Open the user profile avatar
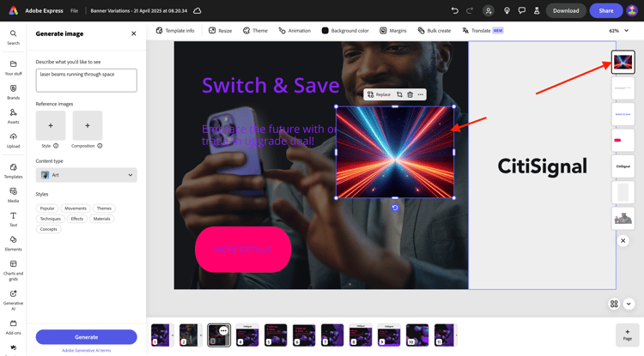 [632, 10]
